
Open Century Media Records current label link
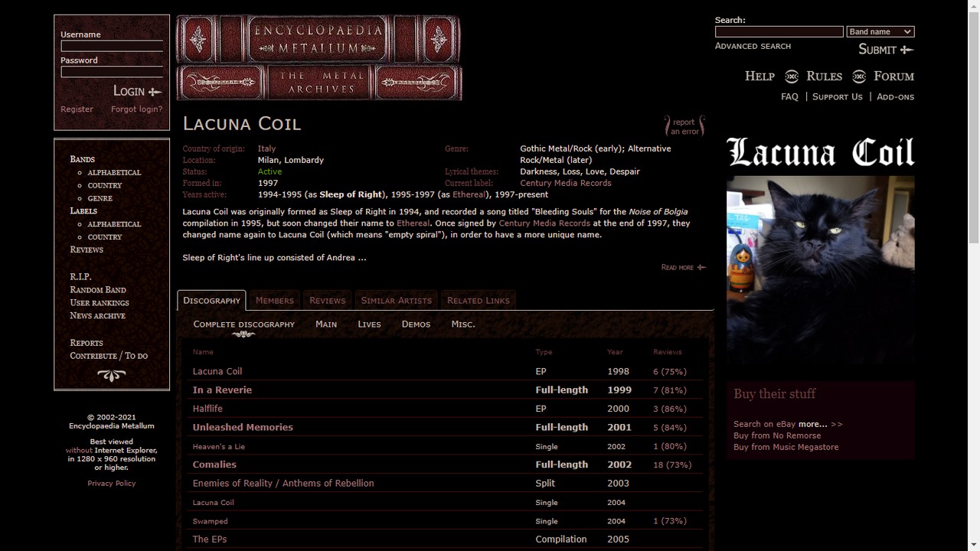tap(566, 184)
